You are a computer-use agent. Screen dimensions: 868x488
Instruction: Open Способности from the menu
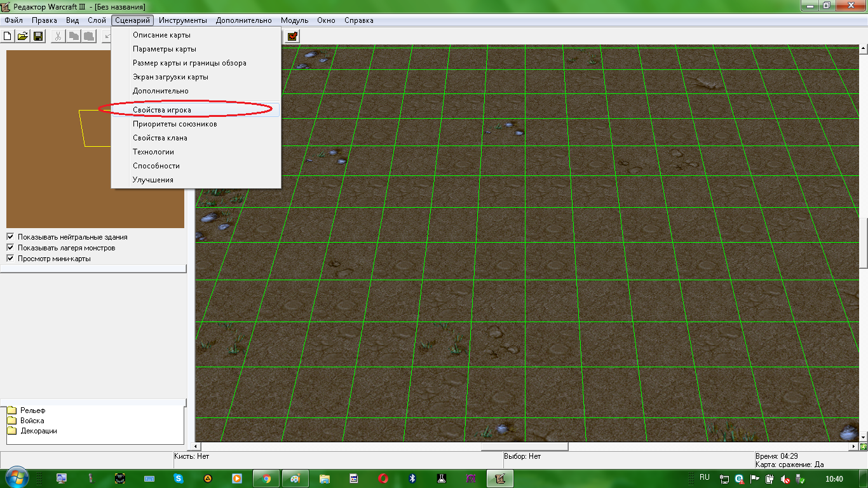196,166
